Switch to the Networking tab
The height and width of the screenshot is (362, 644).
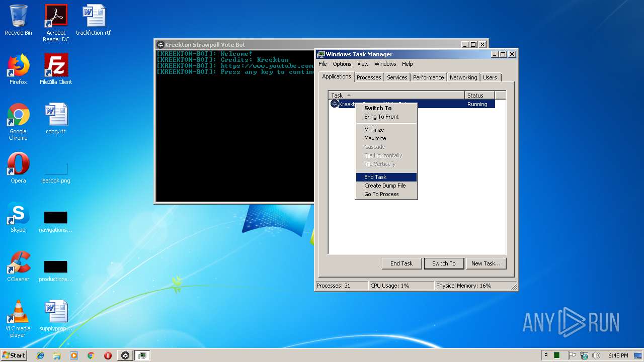pyautogui.click(x=463, y=77)
